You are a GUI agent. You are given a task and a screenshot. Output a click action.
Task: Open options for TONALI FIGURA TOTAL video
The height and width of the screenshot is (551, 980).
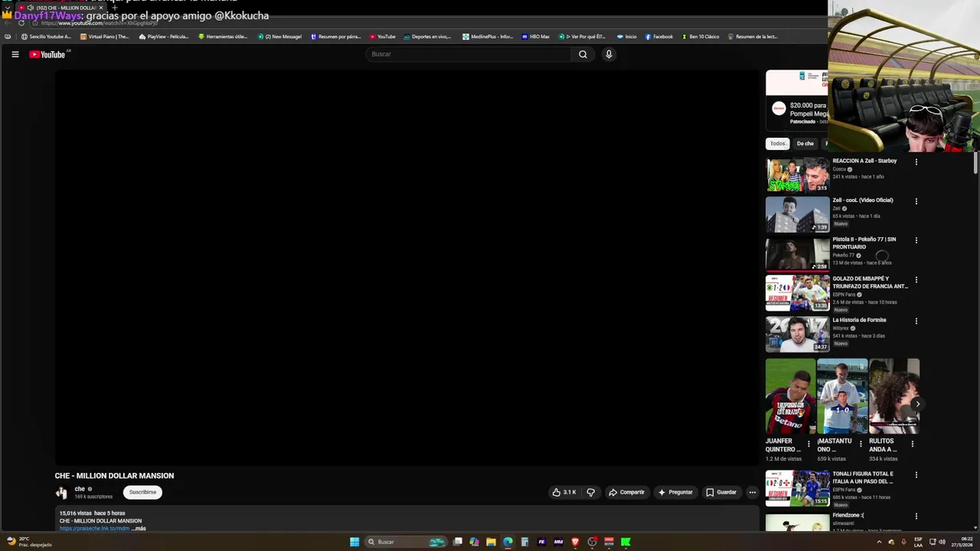click(916, 475)
